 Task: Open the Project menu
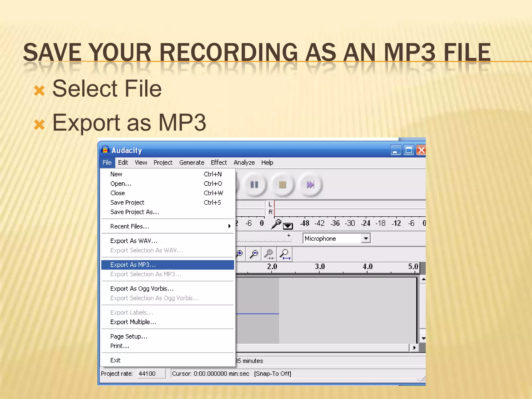tap(163, 163)
